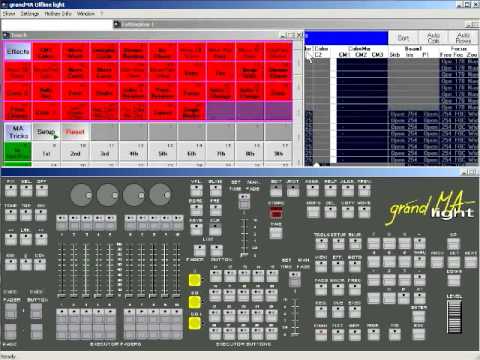Click the ENTER key
Image resolution: width=480 pixels, height=360 pixels.
(419, 316)
